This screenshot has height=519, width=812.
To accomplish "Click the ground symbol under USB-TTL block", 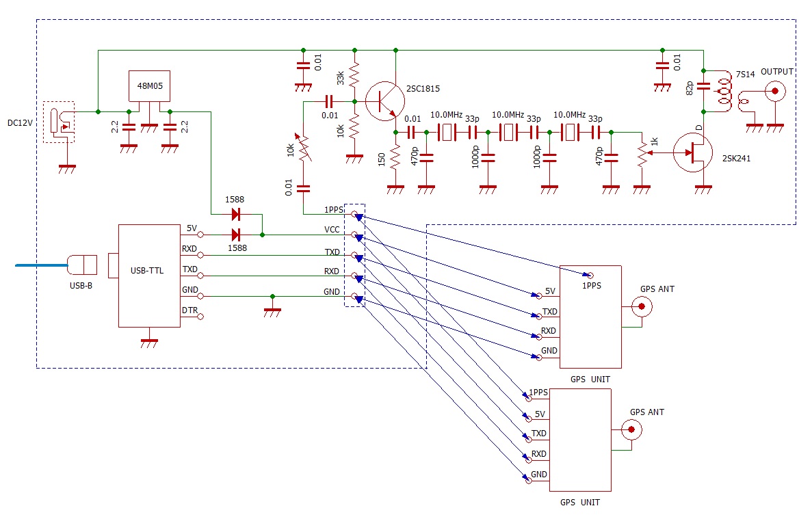I will 149,343.
